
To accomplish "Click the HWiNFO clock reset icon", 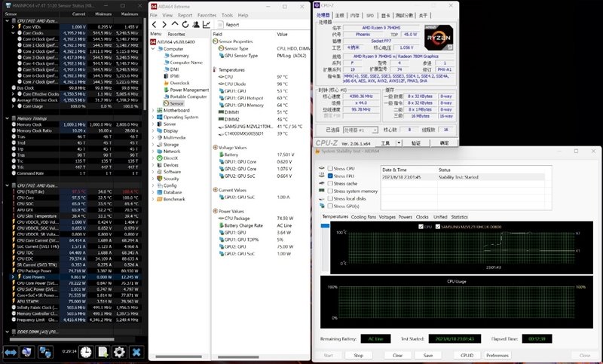I will click(86, 352).
